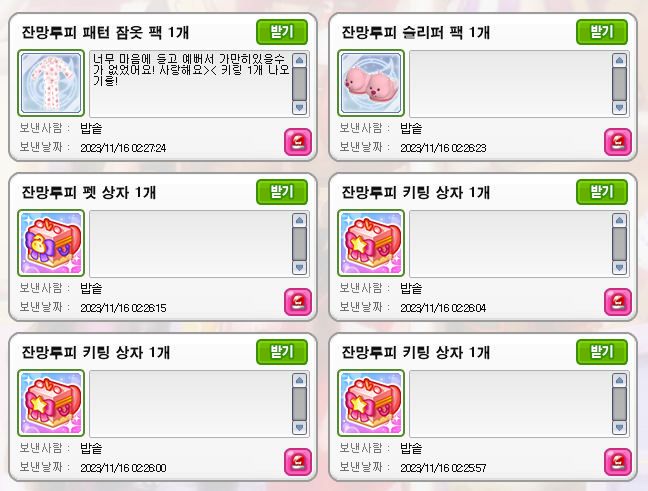Click the pink siren icon on 슬리퍼 팩 card
Image resolution: width=648 pixels, height=491 pixels.
(617, 142)
